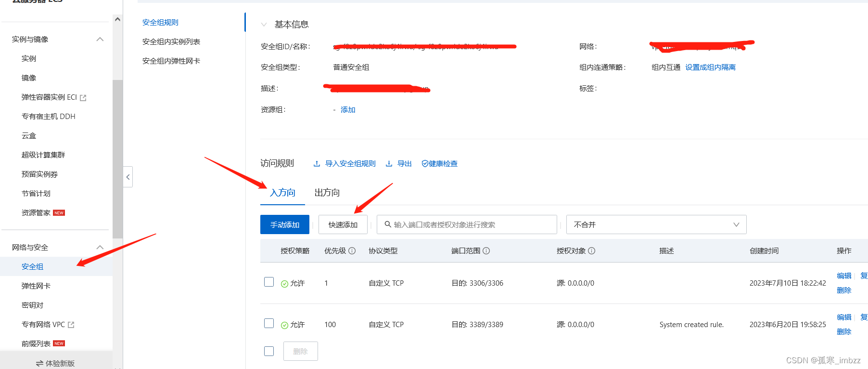This screenshot has height=369, width=868.
Task: Click the 导入安全组规则 link
Action: click(x=350, y=164)
